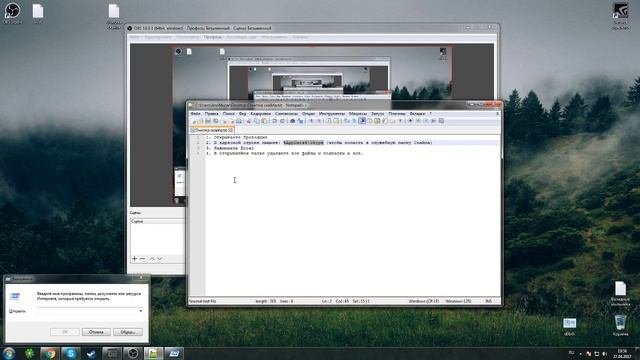The image size is (640, 360).
Task: Click the Copy icon in Notepad++ toolbar
Action: [256, 121]
